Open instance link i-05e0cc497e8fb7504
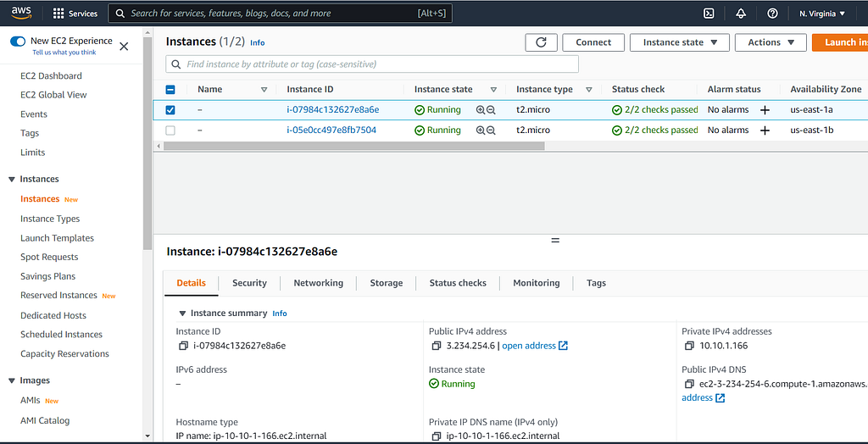This screenshot has width=868, height=444. coord(331,130)
